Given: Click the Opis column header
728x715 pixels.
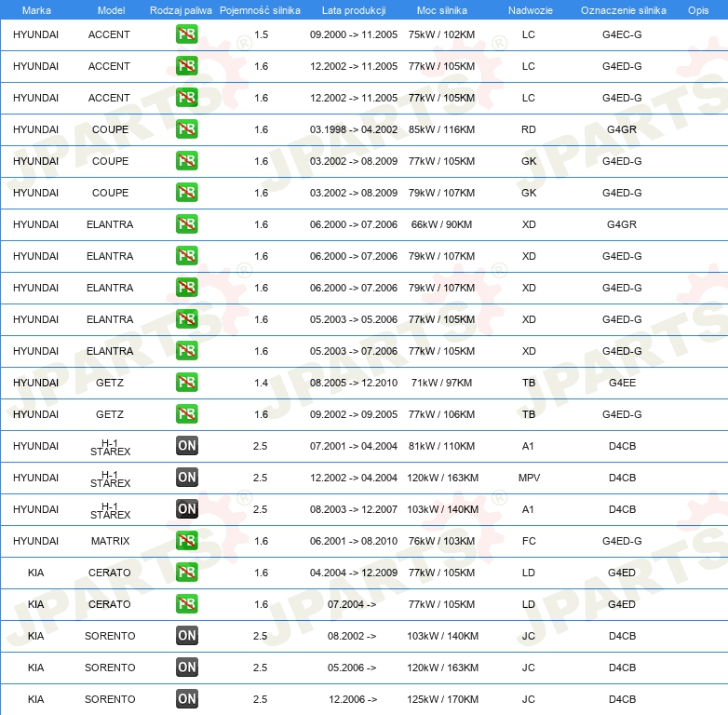Looking at the screenshot, I should 698,10.
